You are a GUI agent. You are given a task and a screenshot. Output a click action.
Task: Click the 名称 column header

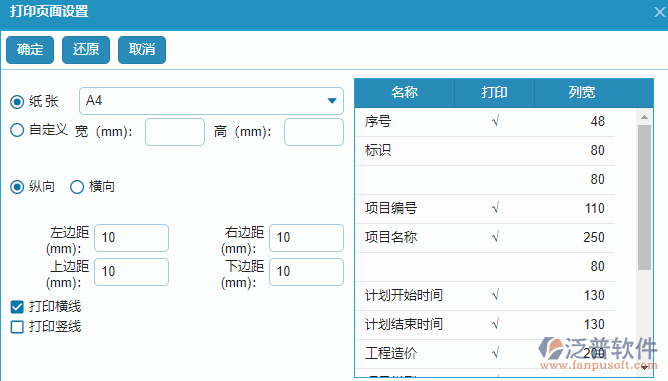(404, 92)
